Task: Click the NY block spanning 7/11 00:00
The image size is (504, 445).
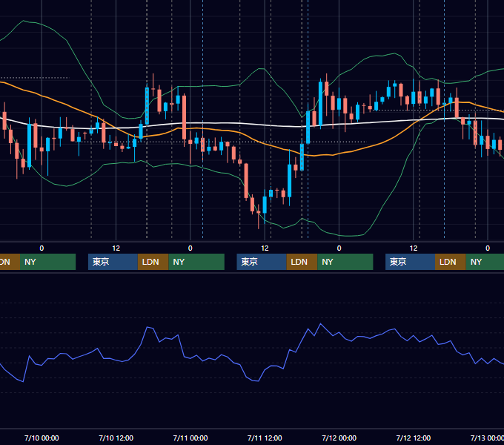Action: (196, 262)
